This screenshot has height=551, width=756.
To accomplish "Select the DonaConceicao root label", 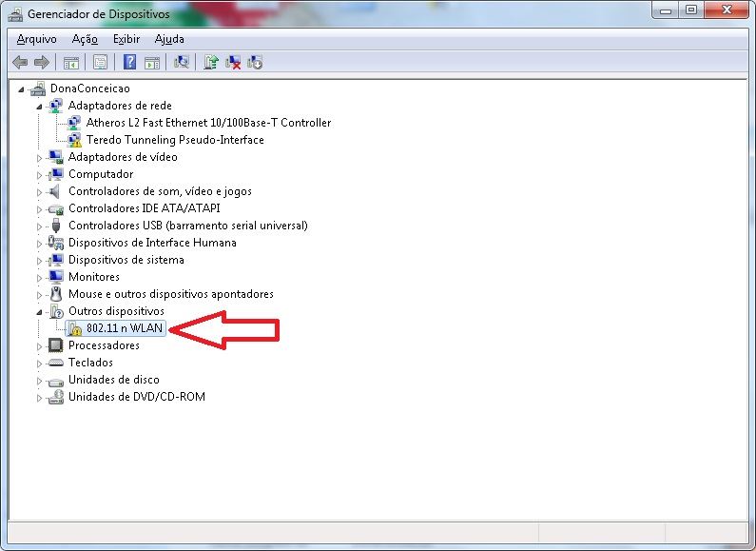I will (x=90, y=89).
